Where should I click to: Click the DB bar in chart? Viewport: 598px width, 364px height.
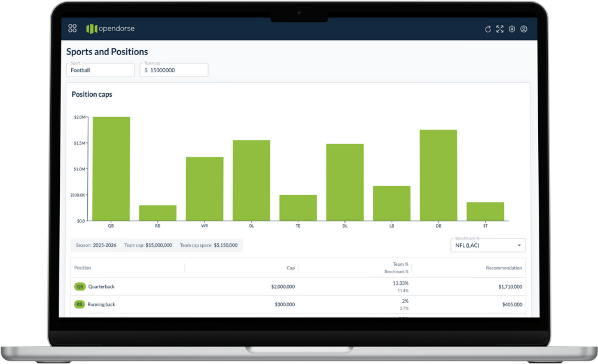click(x=438, y=175)
